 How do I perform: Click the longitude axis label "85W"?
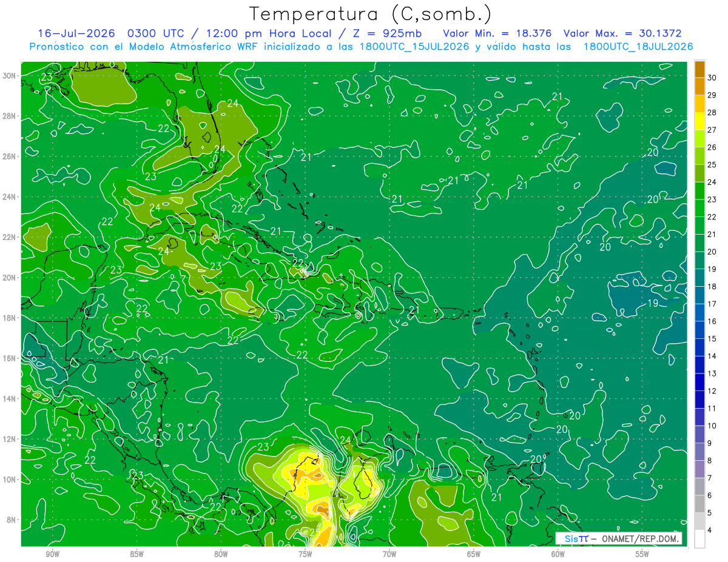137,554
